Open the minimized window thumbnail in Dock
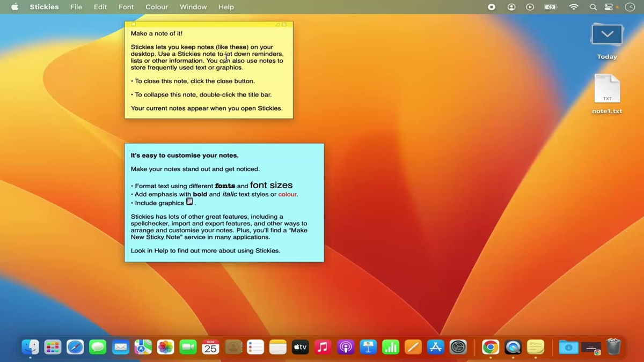 coord(591,348)
